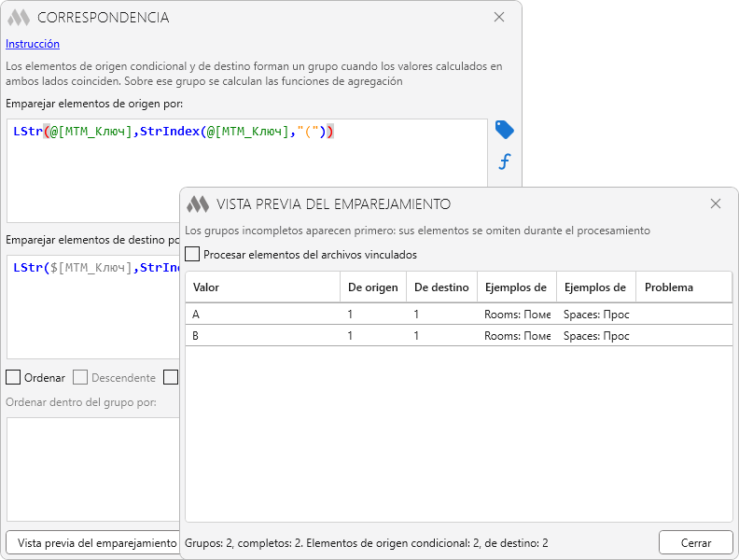This screenshot has width=739, height=560.
Task: Sort by the De destino column header
Action: click(441, 287)
